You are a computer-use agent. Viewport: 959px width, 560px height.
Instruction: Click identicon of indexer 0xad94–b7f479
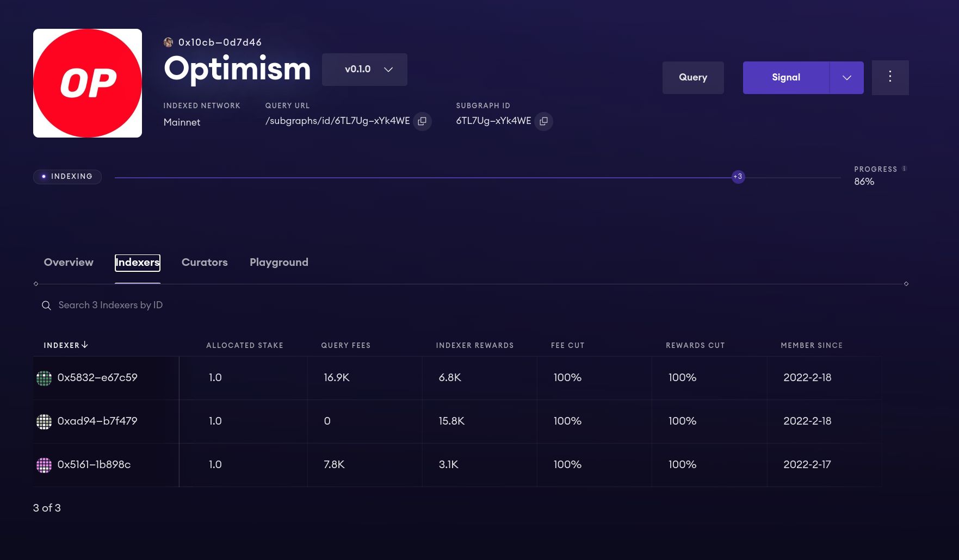[x=44, y=421]
